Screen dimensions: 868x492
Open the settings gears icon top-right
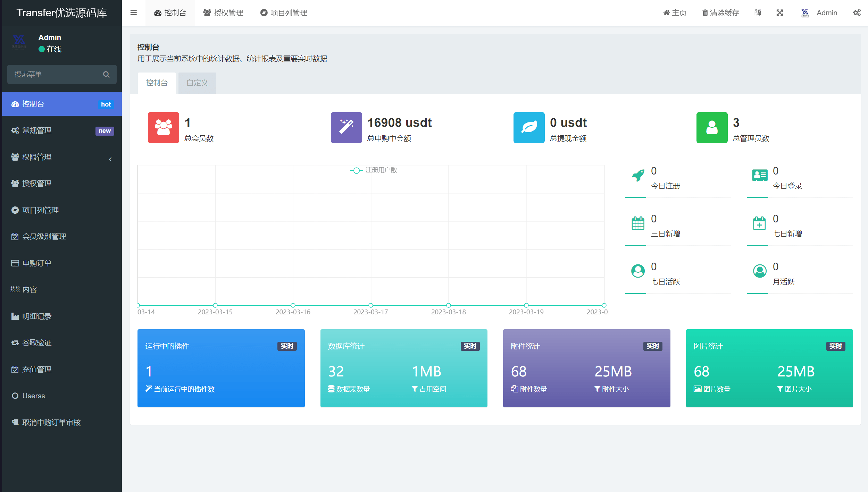[x=857, y=13]
